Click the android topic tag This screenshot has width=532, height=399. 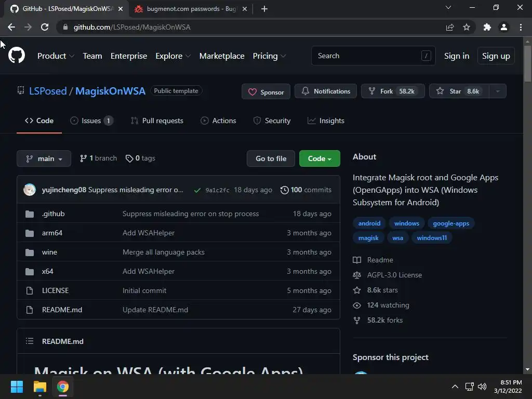369,223
